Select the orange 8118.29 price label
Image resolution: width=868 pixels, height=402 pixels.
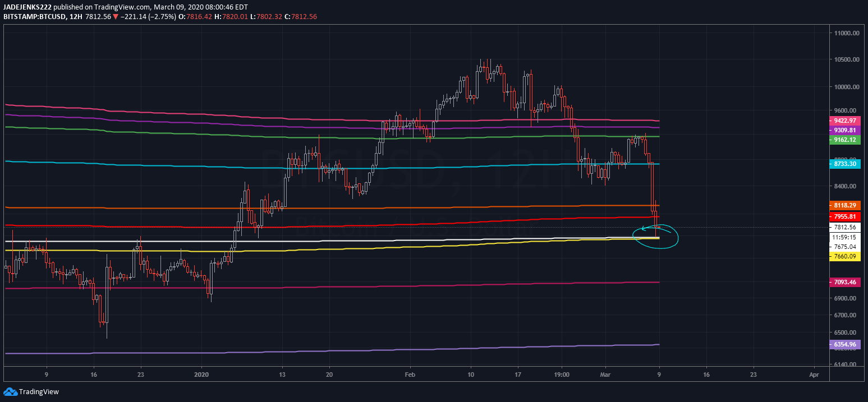[844, 205]
